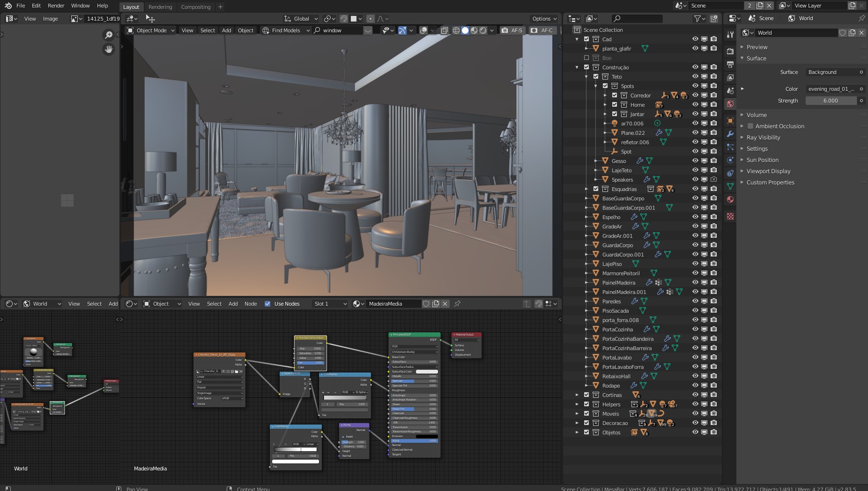Enable the Ambient Occlusion checkbox

click(750, 126)
